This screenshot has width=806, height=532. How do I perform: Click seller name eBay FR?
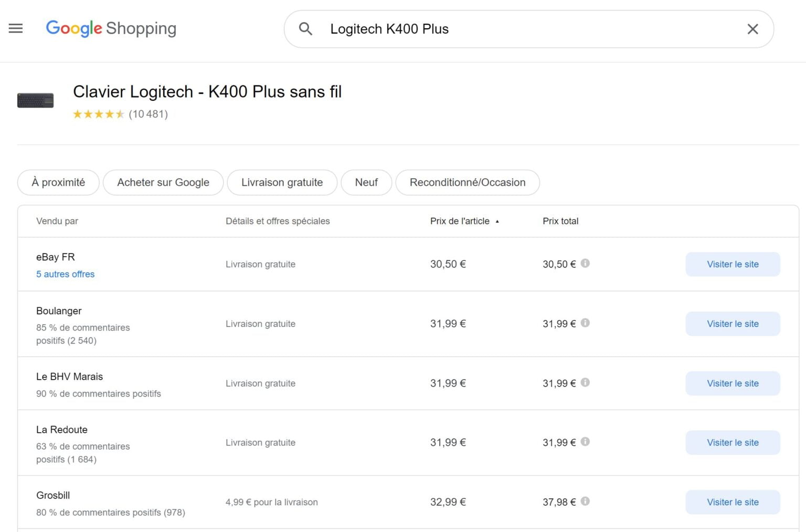pyautogui.click(x=56, y=257)
